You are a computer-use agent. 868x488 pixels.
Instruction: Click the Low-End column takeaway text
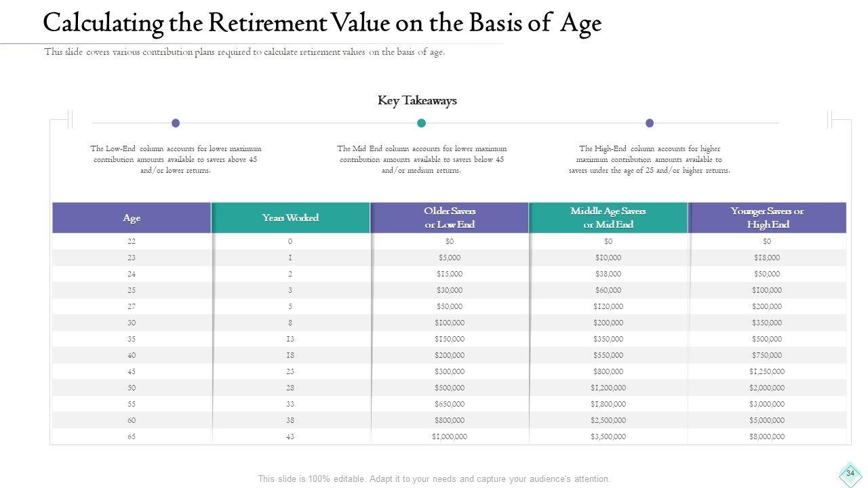pyautogui.click(x=176, y=159)
